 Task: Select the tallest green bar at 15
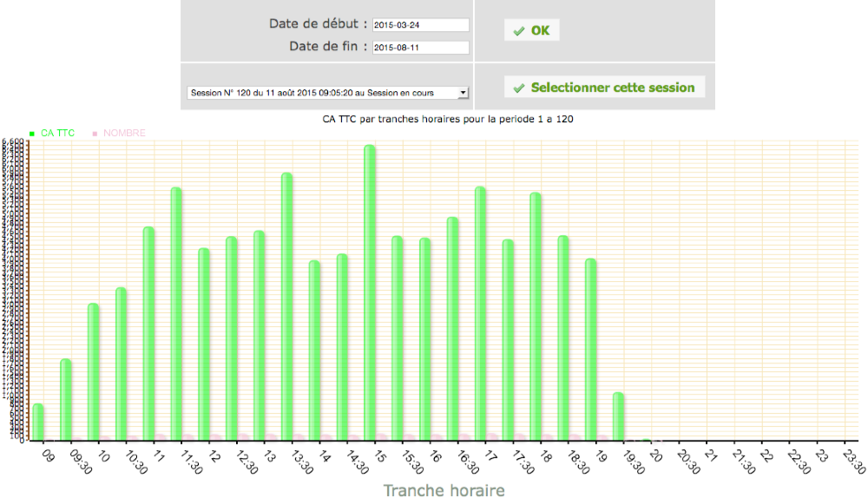coord(370,295)
